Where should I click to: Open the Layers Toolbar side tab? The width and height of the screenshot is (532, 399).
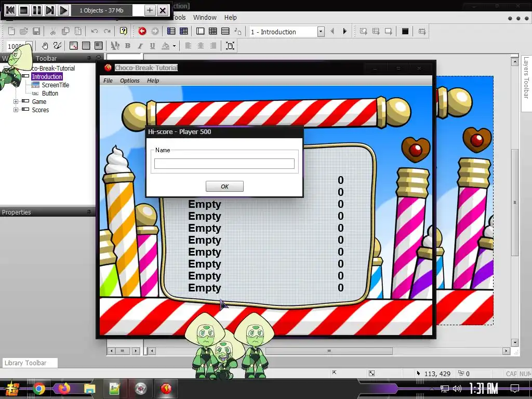coord(526,78)
